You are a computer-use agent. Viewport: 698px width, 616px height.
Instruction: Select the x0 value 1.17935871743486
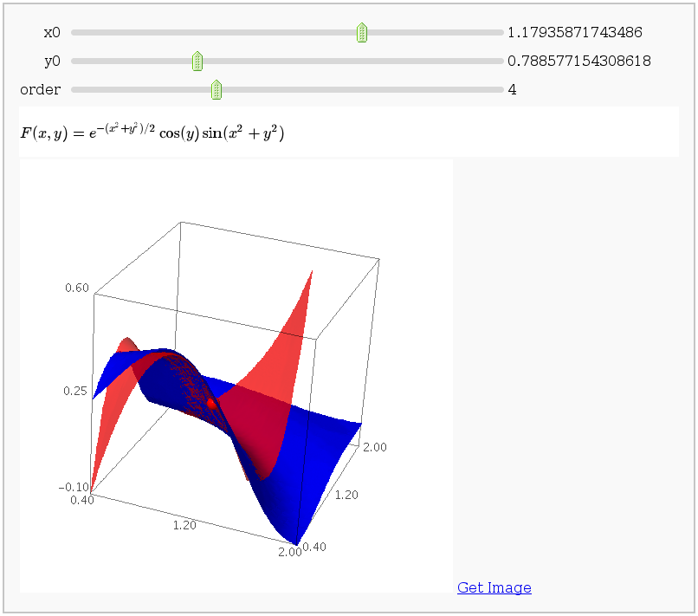click(x=574, y=33)
